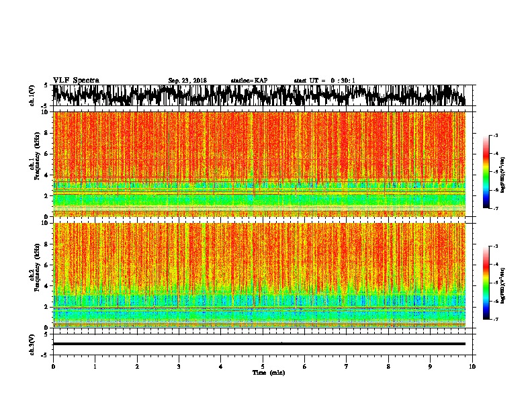The image size is (532, 411).
Task: Click ch.1 frequency axis '8' kHz tick label
Action: [46, 133]
